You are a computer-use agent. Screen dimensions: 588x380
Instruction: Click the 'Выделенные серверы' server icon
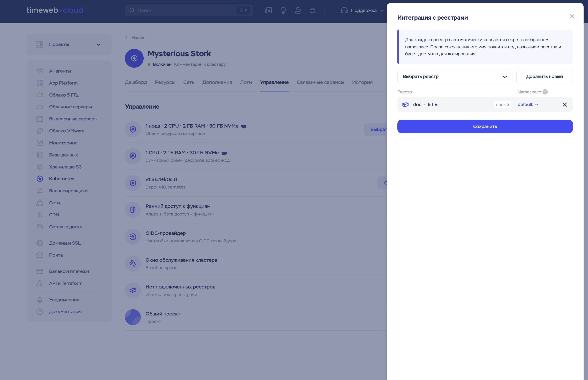(x=40, y=119)
